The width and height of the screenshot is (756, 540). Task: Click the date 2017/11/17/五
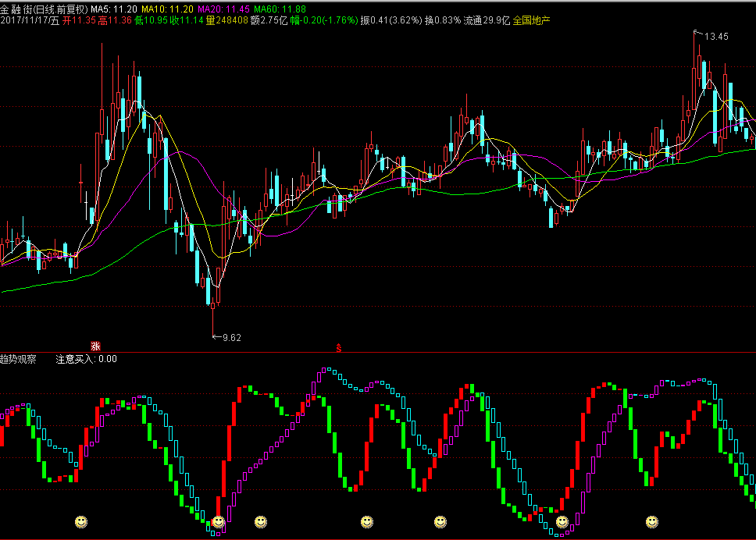pos(30,20)
